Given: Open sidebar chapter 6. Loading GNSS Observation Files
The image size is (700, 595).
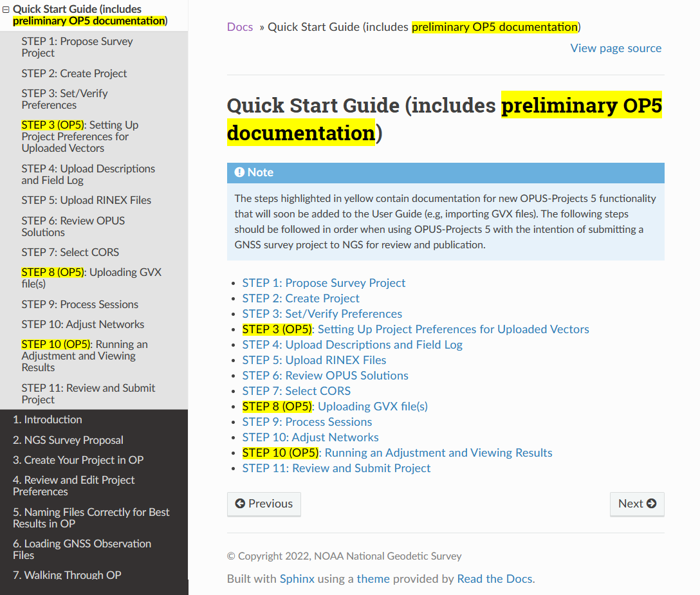Looking at the screenshot, I should pos(82,549).
